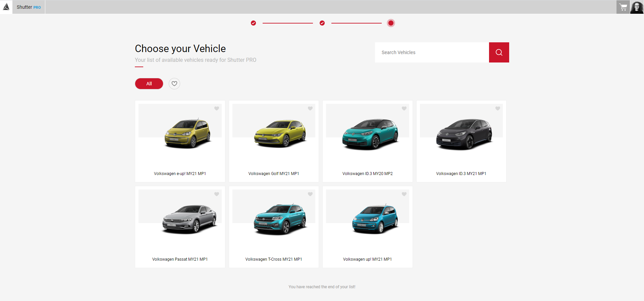Click the red search magnifier button
Screen dimensions: 644x301
(x=499, y=52)
